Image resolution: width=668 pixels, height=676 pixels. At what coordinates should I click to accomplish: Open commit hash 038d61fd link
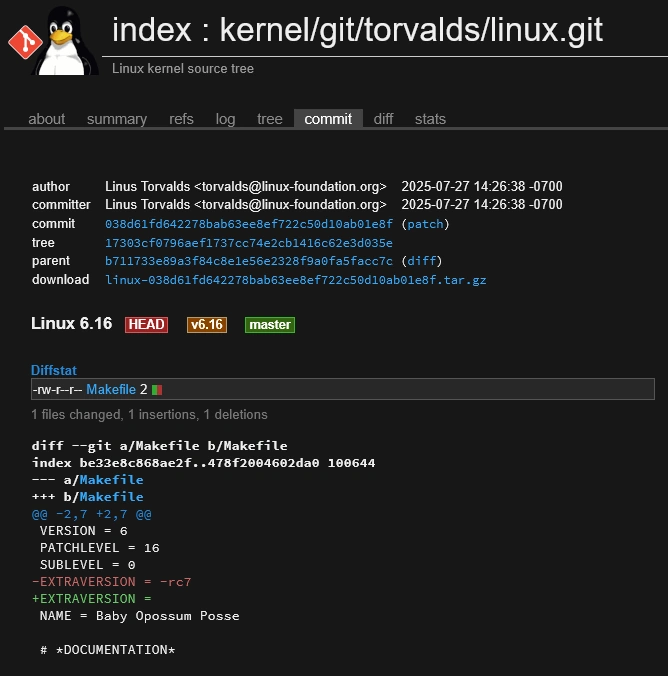[x=249, y=224]
